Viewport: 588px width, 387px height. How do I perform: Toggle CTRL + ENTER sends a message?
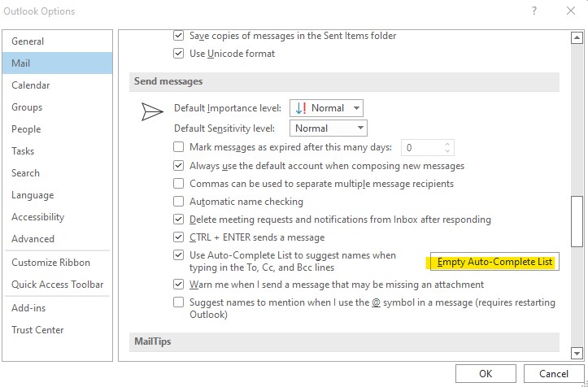(x=178, y=237)
